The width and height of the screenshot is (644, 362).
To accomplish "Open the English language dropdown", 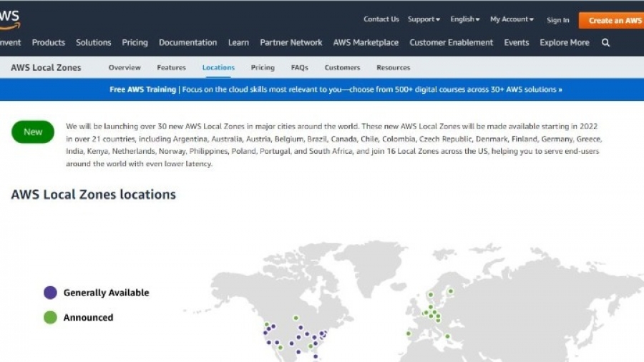I will tap(464, 19).
